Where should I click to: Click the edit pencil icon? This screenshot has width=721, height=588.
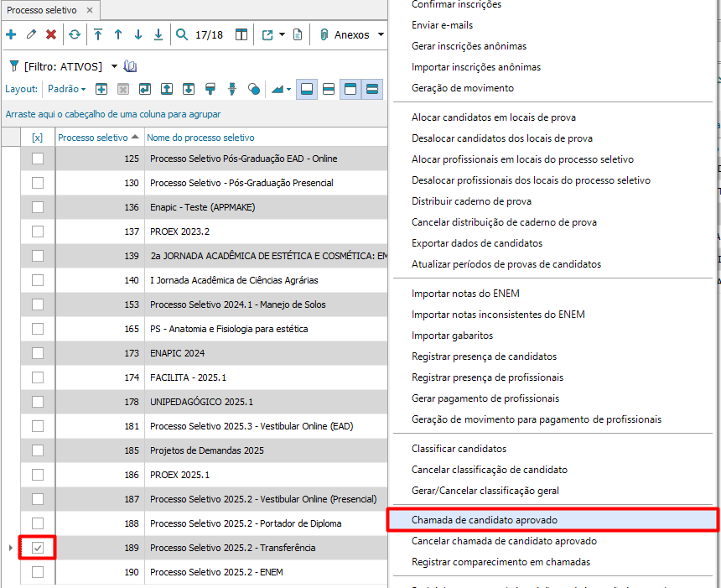click(x=31, y=34)
